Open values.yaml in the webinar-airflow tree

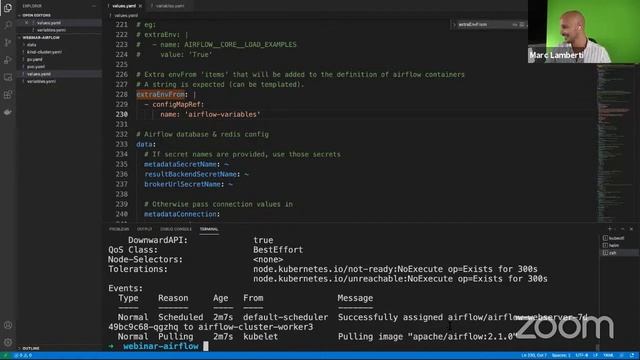(x=39, y=74)
